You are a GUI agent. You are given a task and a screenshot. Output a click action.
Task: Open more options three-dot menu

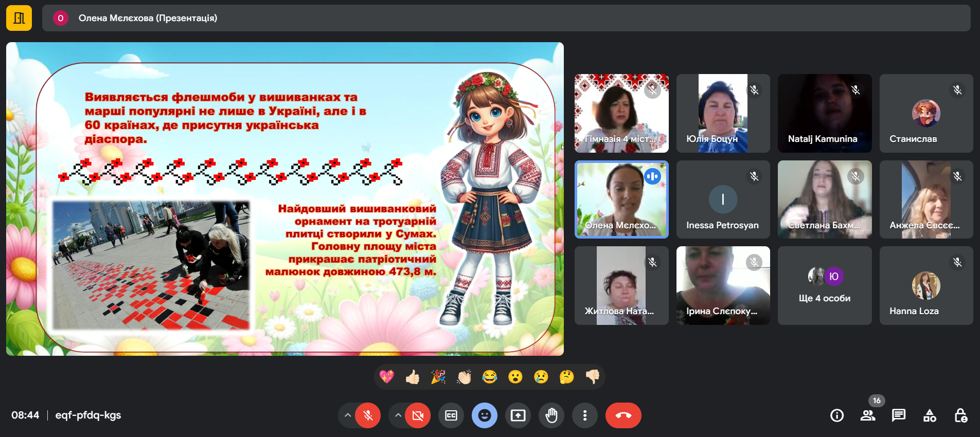[x=585, y=415]
